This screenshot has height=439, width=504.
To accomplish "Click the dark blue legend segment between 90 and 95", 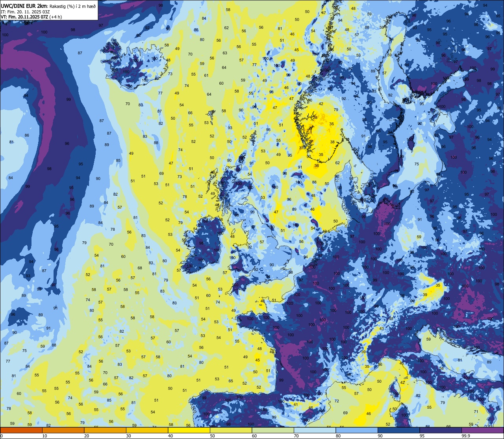I will (398, 430).
